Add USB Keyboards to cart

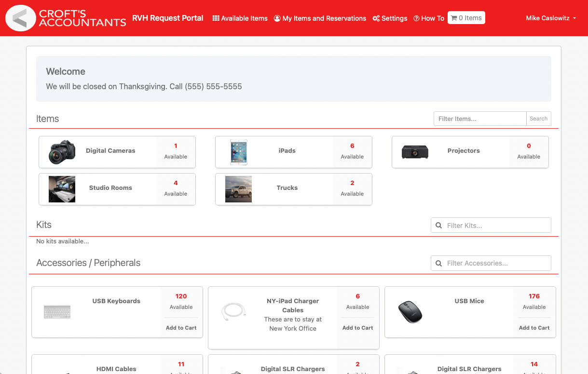181,327
